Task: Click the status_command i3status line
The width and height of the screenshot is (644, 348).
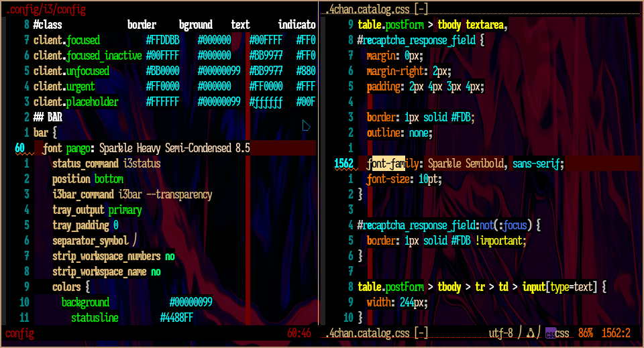Action: pyautogui.click(x=107, y=164)
